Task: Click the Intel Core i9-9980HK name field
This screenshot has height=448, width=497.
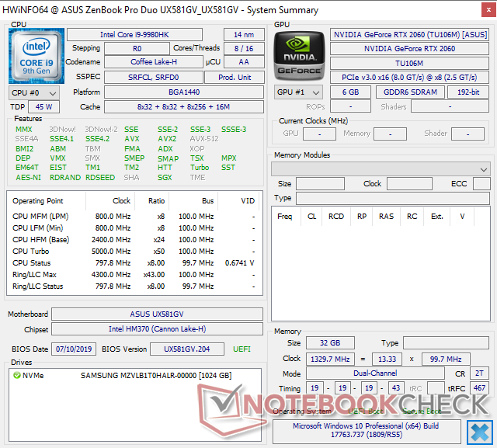Action: 143,34
